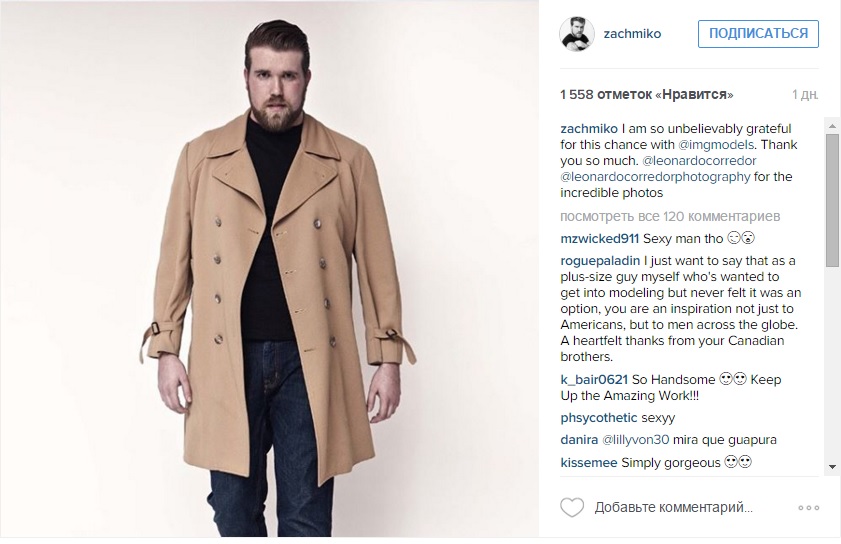This screenshot has width=841, height=544.
Task: Click the ПОДПИСАТЬСЯ follow button
Action: 758,34
